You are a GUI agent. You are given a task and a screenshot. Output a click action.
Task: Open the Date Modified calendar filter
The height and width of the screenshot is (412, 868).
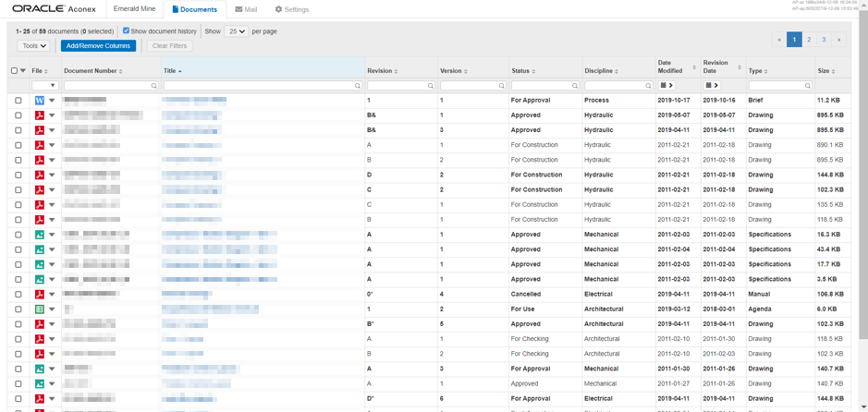pyautogui.click(x=666, y=86)
